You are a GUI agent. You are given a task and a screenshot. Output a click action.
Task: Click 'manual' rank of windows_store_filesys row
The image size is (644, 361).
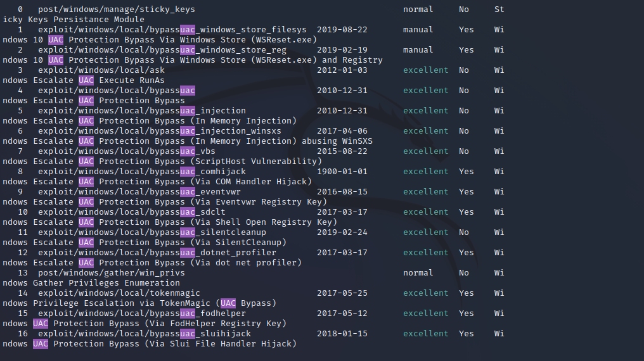418,30
